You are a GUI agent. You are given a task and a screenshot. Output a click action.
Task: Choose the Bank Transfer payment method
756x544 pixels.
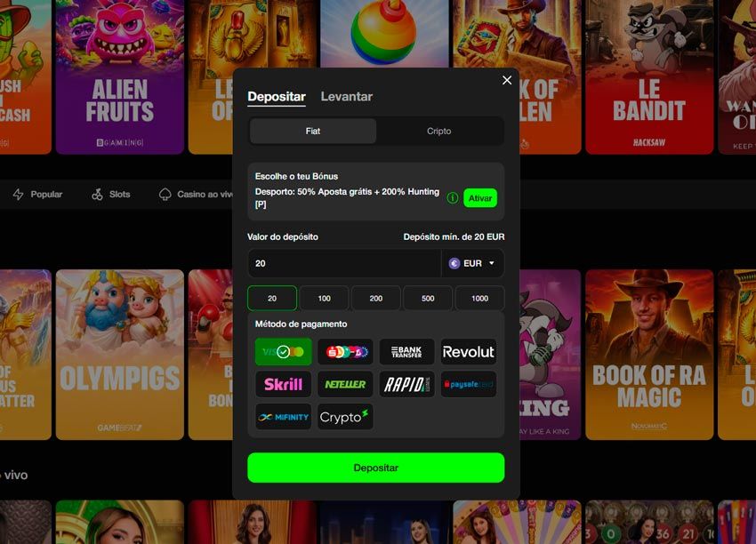point(406,352)
